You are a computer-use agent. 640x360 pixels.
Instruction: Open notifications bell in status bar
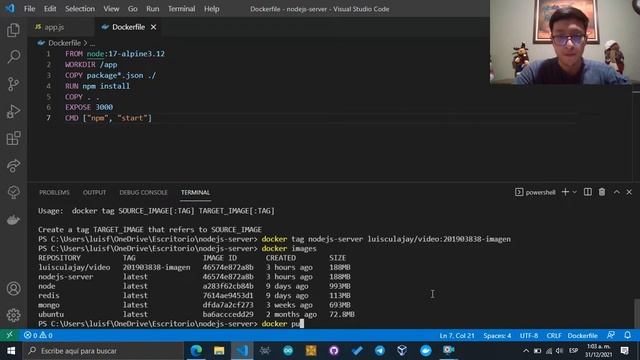[x=627, y=335]
